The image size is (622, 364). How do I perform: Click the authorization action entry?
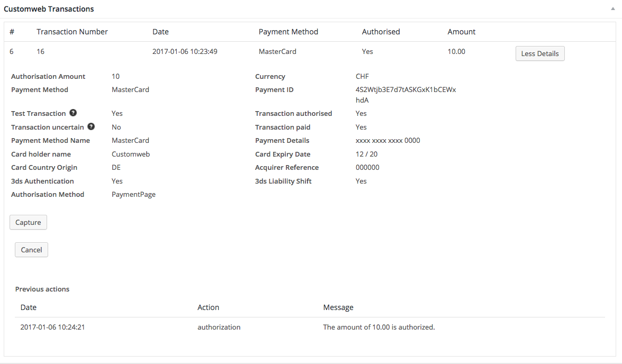(x=219, y=327)
